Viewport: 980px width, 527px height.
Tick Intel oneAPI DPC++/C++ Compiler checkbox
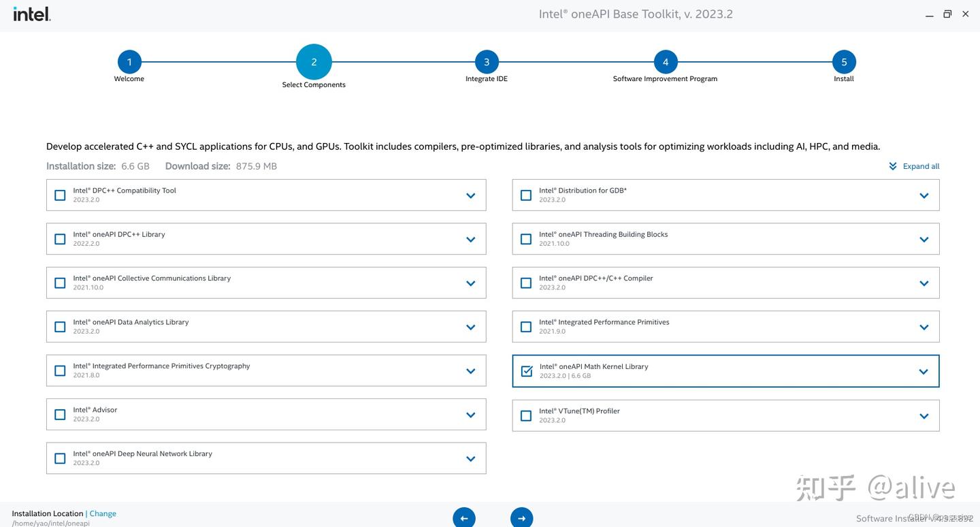526,283
